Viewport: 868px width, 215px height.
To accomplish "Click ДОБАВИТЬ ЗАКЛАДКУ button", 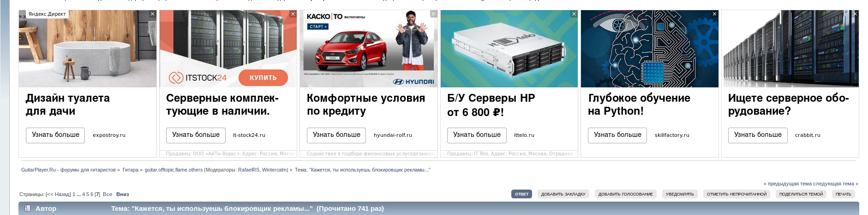I will click(x=563, y=194).
